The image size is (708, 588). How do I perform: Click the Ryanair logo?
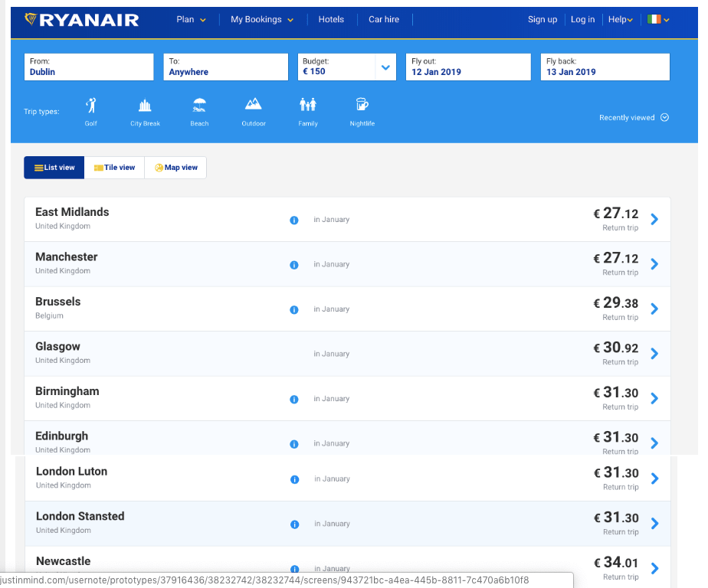tap(82, 20)
